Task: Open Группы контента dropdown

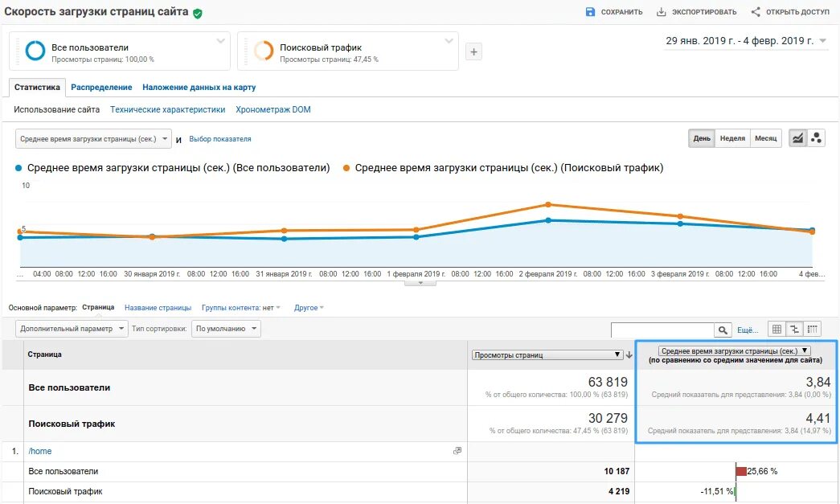Action: coord(241,308)
